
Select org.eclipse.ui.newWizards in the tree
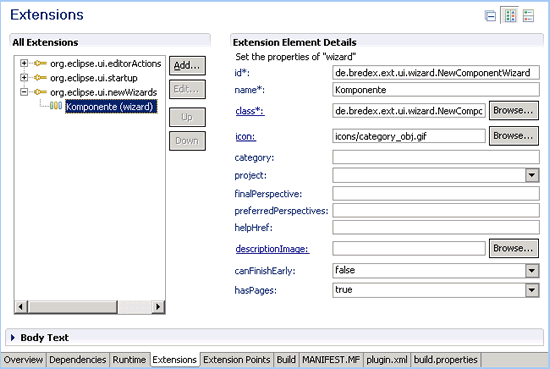[x=103, y=92]
